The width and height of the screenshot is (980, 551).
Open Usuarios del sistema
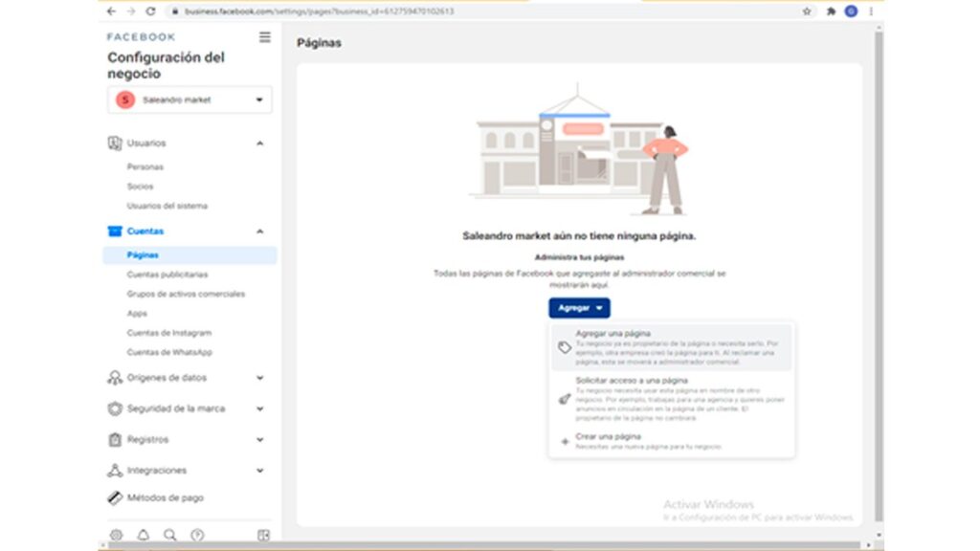[167, 206]
